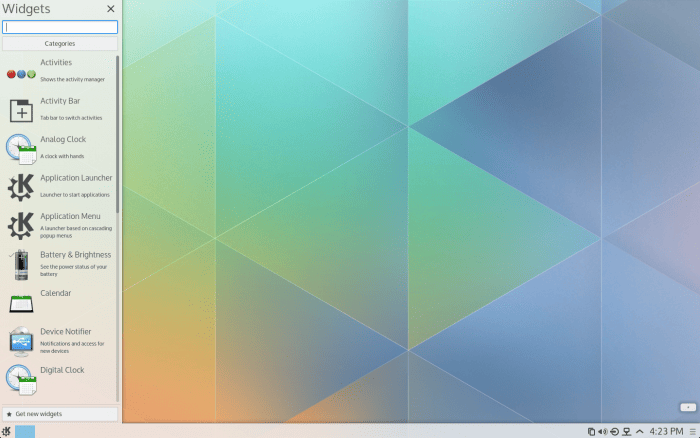700x438 pixels.
Task: Choose the Device Notifier widget icon
Action: [21, 341]
